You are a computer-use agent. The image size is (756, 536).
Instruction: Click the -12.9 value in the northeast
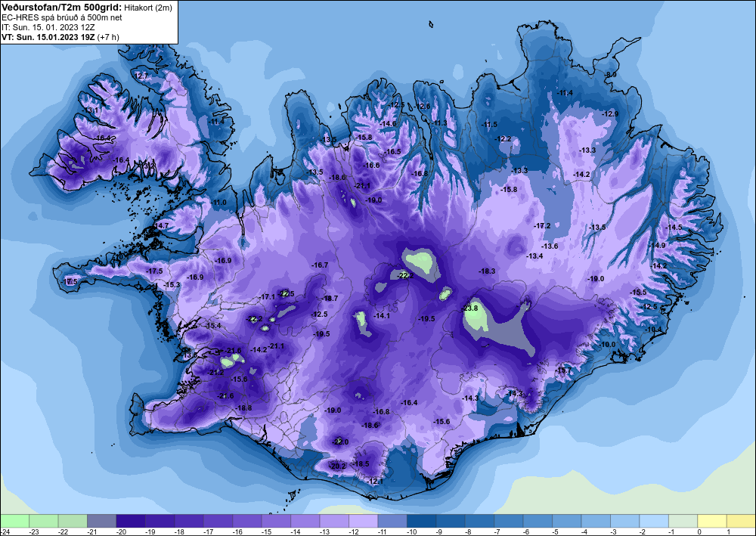click(x=610, y=113)
